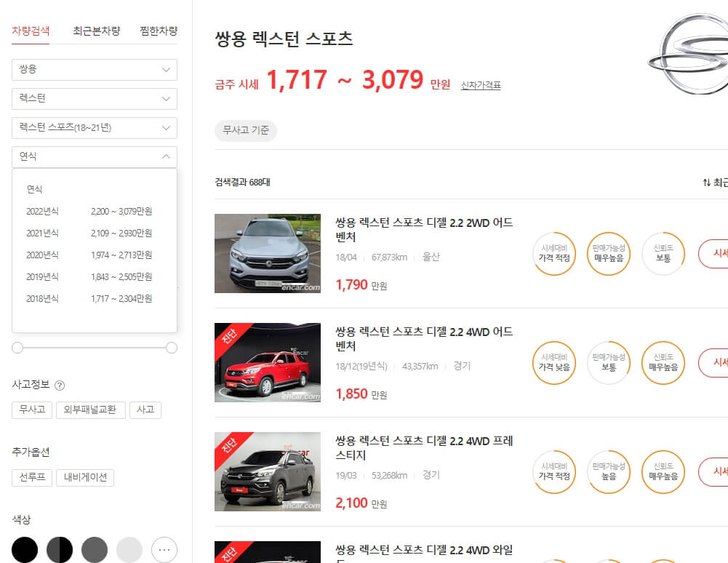Open the 신차가격표 link

[481, 86]
